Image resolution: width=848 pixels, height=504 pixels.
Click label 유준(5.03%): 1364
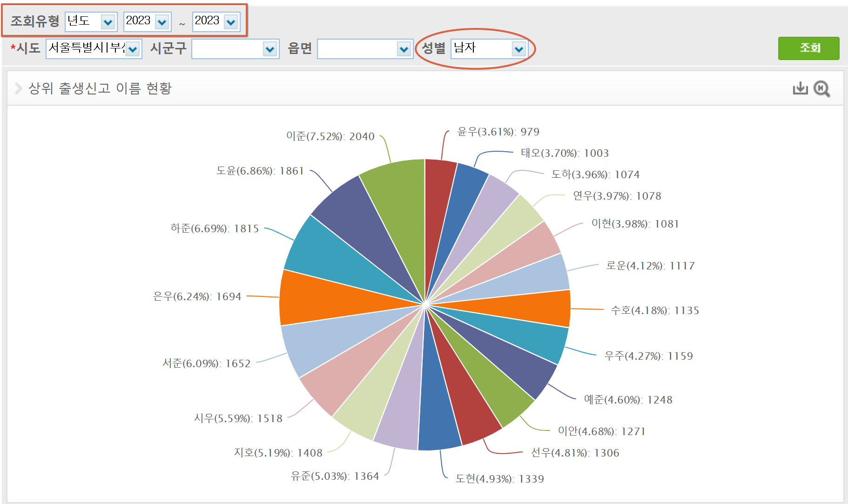coord(335,476)
